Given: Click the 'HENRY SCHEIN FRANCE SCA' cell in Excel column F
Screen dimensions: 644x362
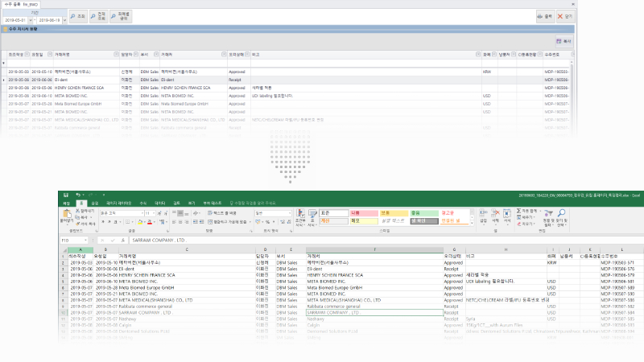Looking at the screenshot, I should (x=374, y=275).
